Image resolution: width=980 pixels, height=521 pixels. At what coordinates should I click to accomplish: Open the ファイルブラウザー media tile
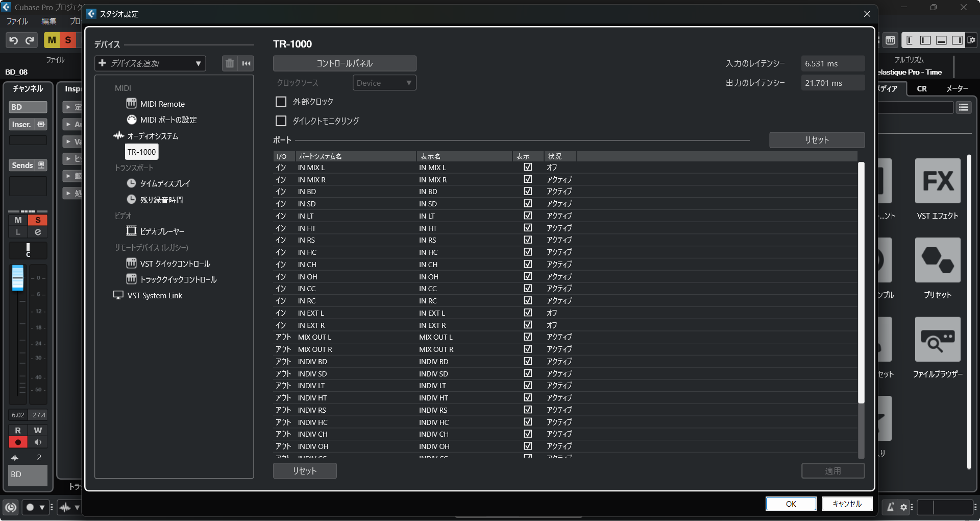[x=937, y=340]
